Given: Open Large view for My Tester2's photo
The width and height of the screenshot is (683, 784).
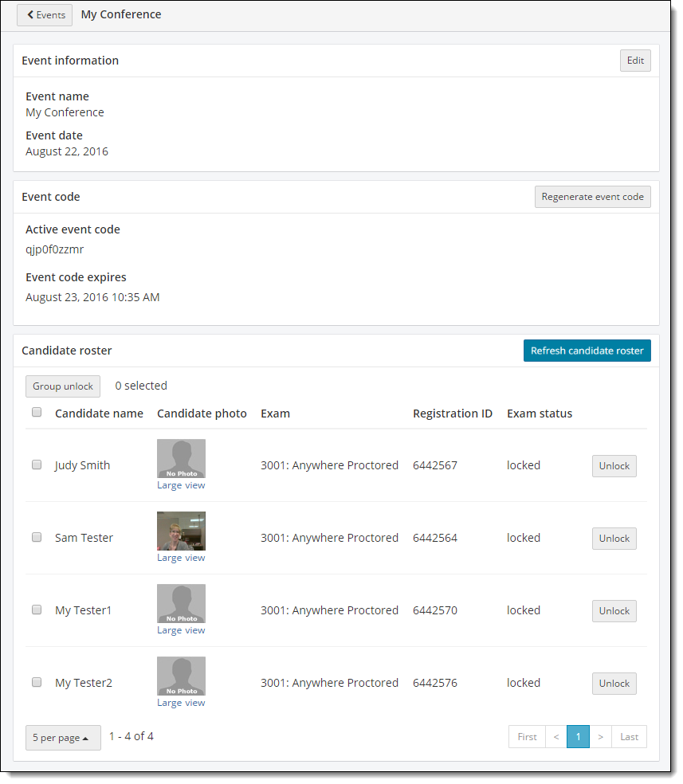Looking at the screenshot, I should 181,703.
